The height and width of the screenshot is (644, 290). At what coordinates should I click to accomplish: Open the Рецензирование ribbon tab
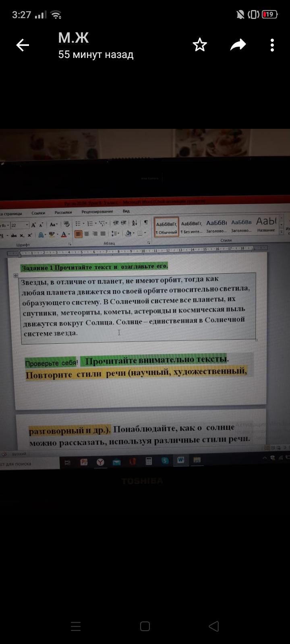click(x=97, y=212)
